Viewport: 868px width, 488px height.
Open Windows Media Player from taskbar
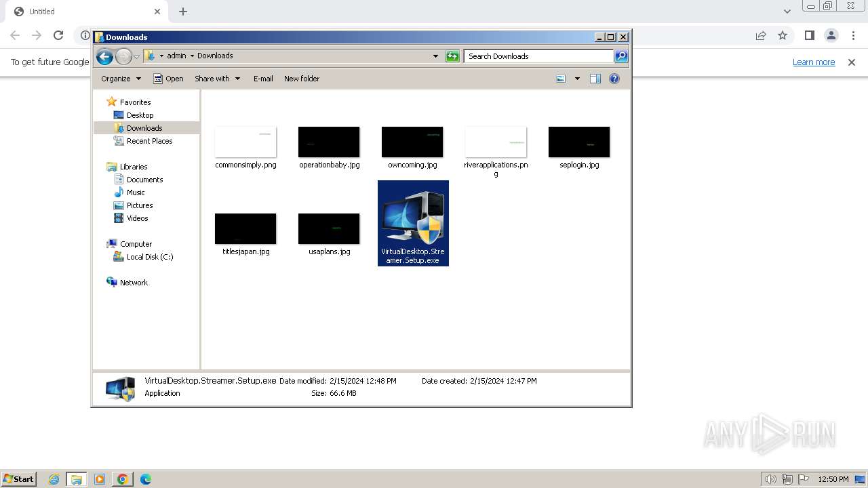(100, 479)
